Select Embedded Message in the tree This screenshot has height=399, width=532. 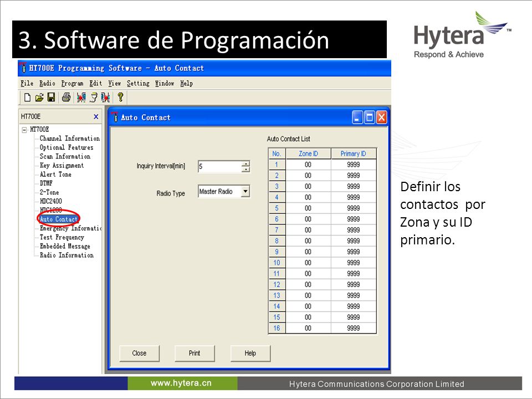point(65,246)
